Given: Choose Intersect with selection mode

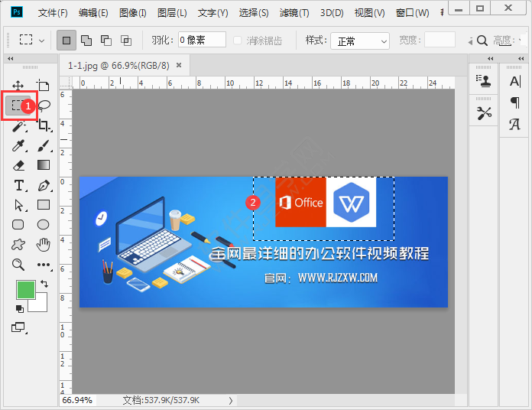Looking at the screenshot, I should pyautogui.click(x=126, y=41).
